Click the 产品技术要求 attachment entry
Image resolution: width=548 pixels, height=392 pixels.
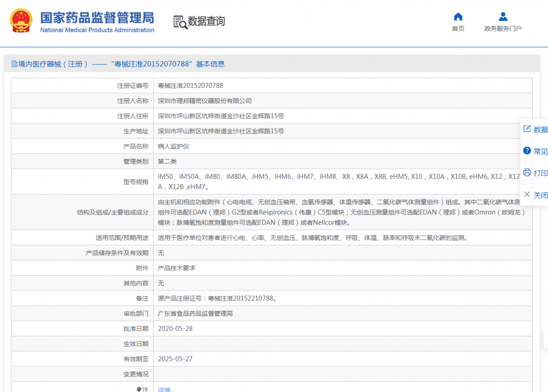pyautogui.click(x=175, y=267)
